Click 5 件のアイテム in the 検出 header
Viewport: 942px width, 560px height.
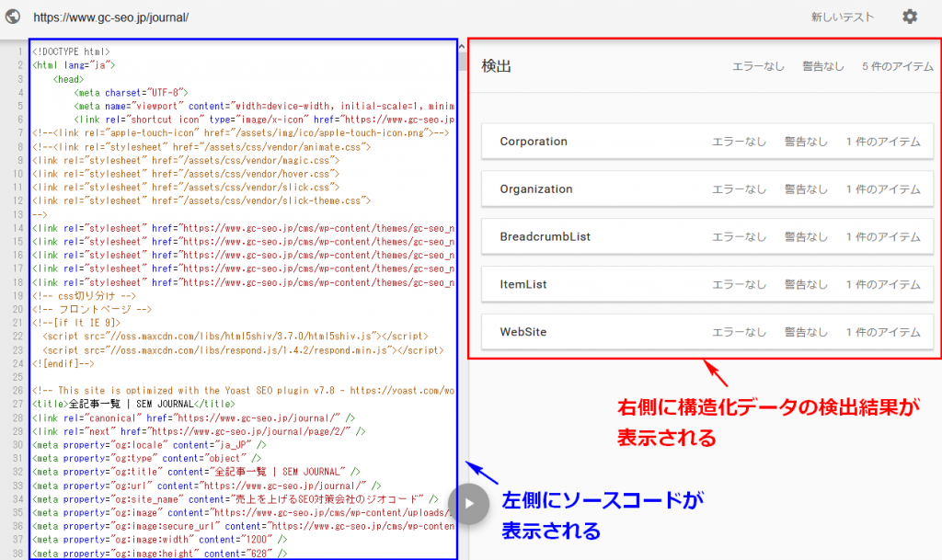(898, 66)
